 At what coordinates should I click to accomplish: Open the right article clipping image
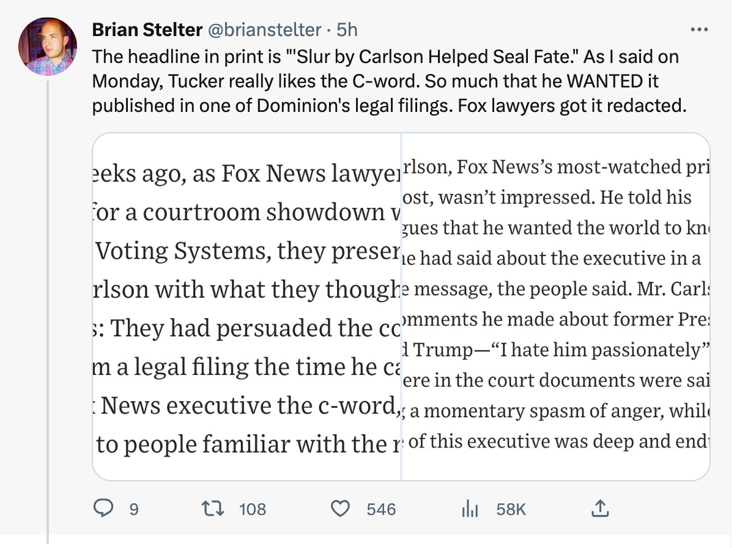click(555, 306)
